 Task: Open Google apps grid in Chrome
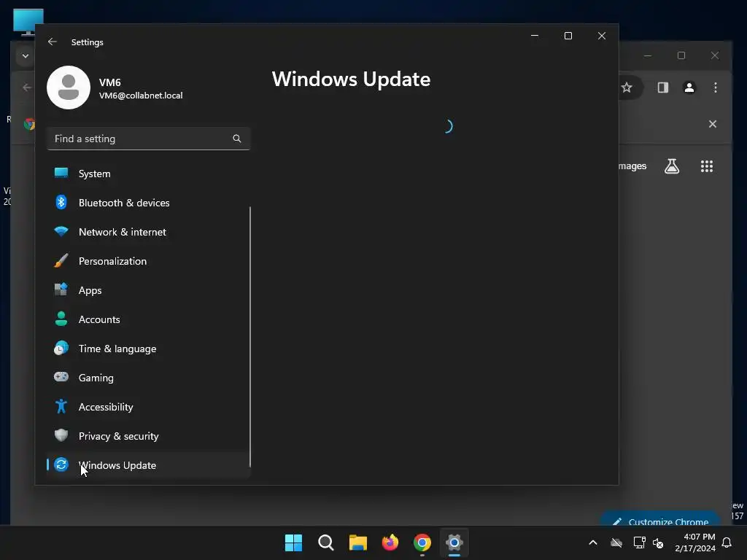click(x=707, y=166)
